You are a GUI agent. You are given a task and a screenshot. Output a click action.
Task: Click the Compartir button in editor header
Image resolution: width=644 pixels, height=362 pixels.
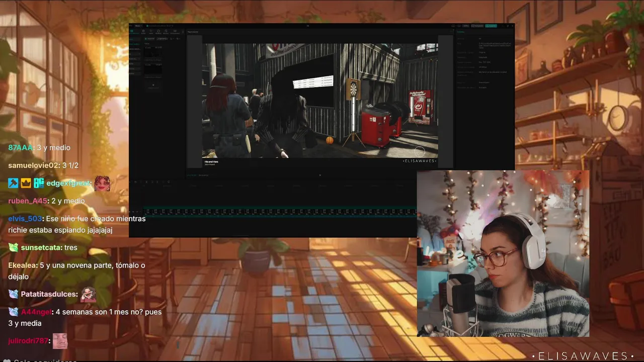[x=477, y=26]
